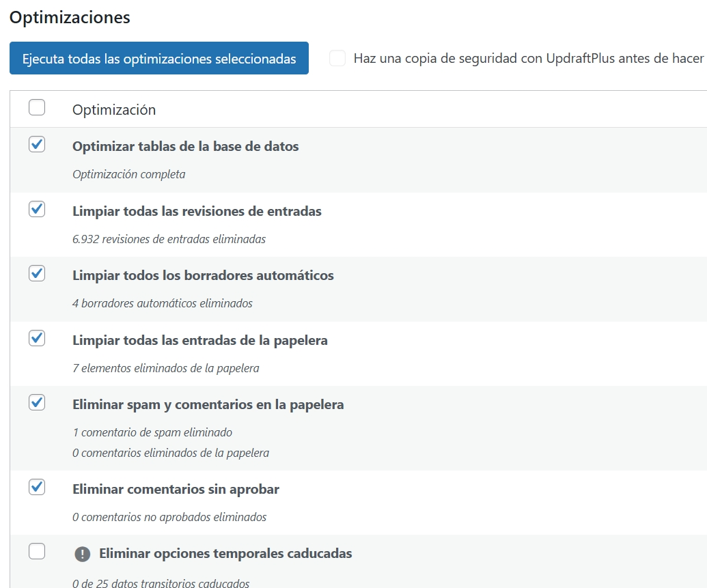This screenshot has height=588, width=707.
Task: Disable Eliminar spam y comentarios checkbox
Action: [37, 403]
